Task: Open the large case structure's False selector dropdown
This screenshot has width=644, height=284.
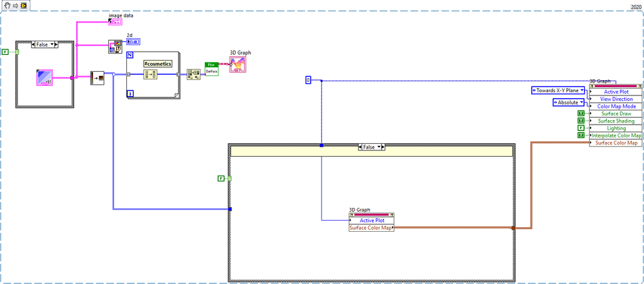Action: [x=379, y=147]
